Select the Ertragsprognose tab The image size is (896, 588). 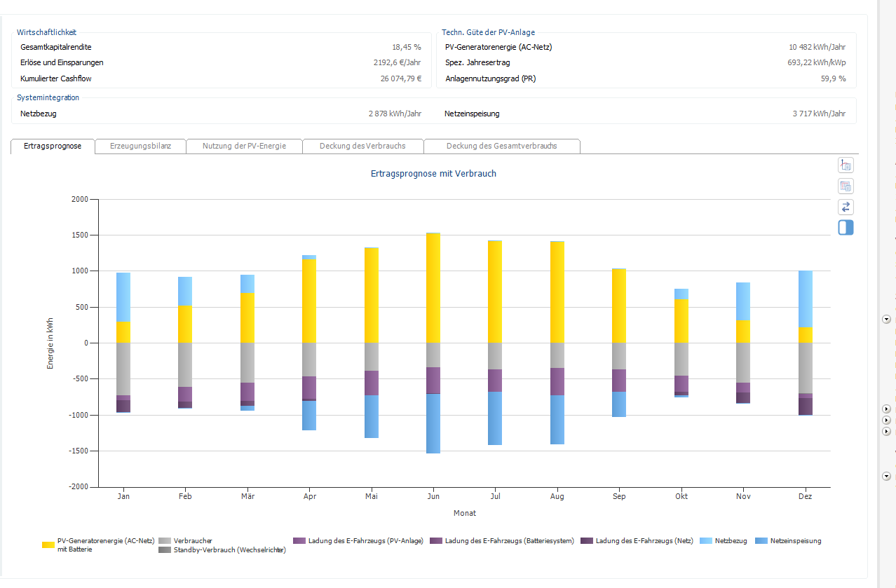tap(53, 146)
